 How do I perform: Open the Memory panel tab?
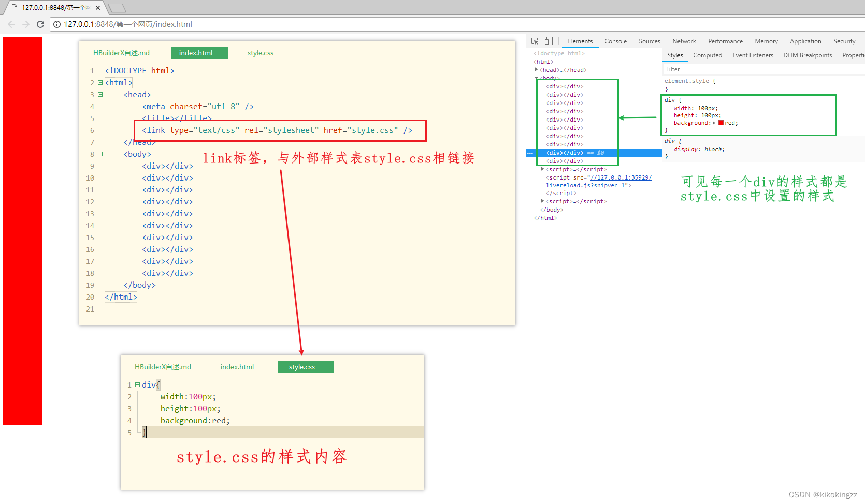pyautogui.click(x=766, y=41)
